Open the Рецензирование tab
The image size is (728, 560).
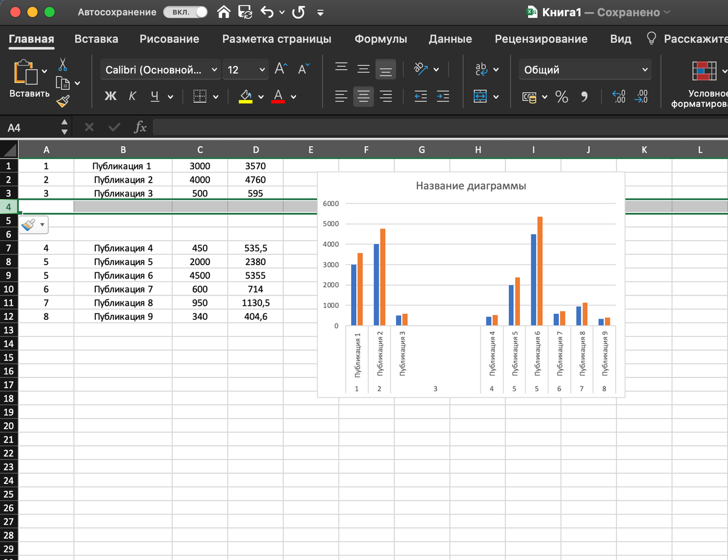[x=541, y=39]
